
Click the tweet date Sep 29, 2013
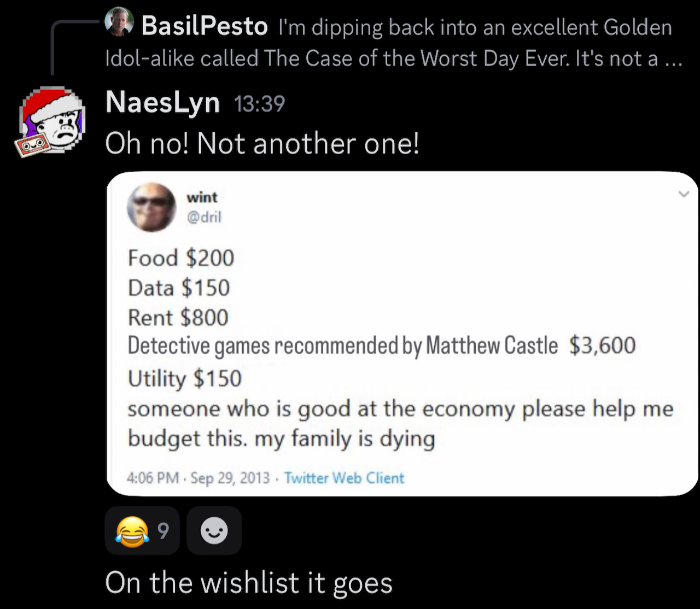(230, 478)
